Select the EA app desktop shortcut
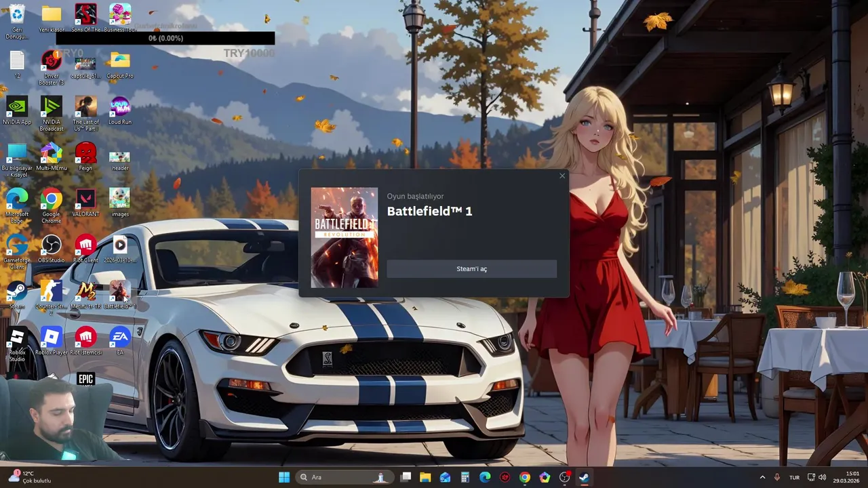This screenshot has width=868, height=488. tap(120, 342)
